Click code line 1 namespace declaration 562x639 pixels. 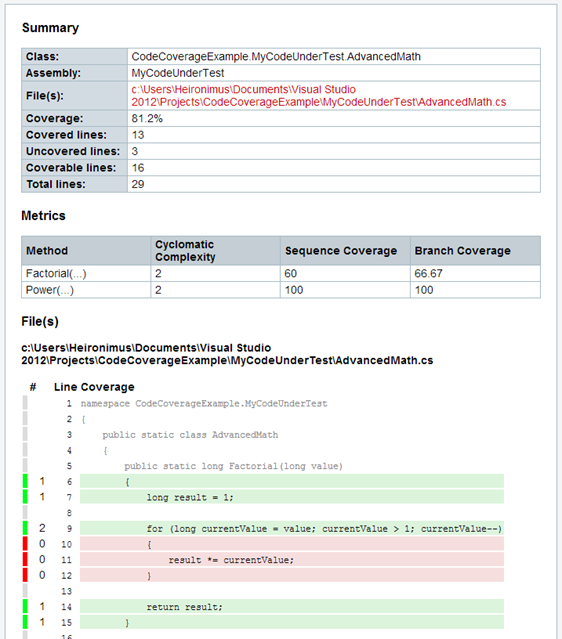(204, 404)
